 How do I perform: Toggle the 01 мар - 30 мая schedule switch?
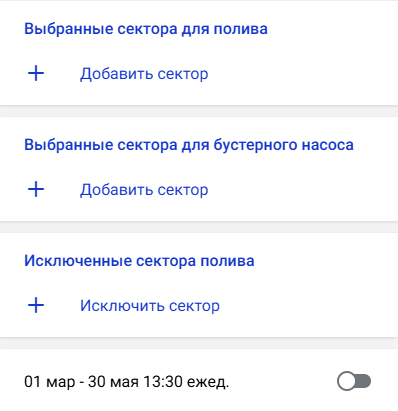[354, 381]
